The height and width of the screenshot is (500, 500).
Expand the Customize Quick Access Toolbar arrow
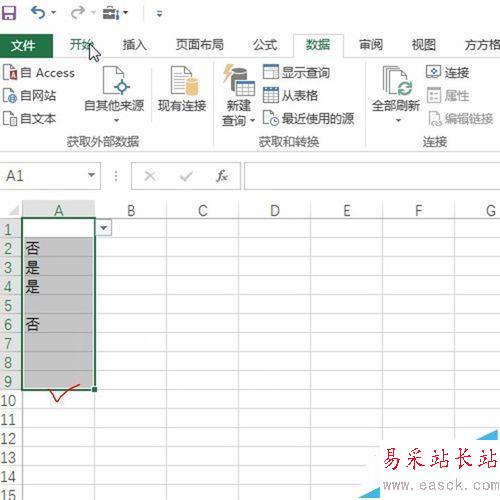click(x=159, y=14)
